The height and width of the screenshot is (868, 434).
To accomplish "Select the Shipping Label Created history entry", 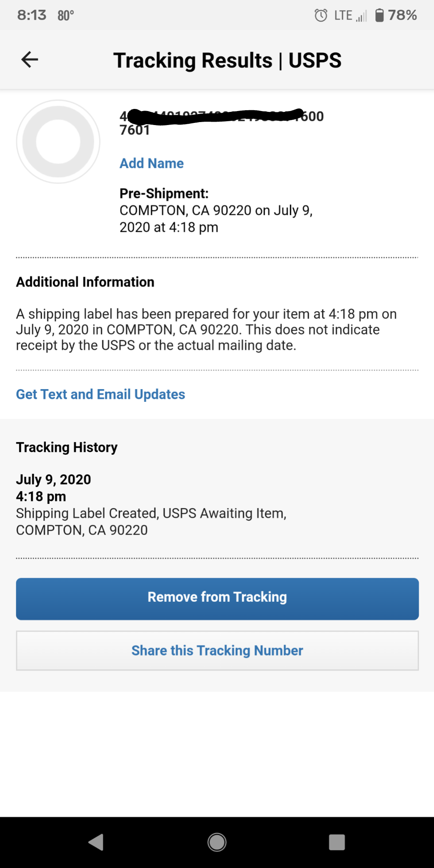I will pyautogui.click(x=151, y=521).
